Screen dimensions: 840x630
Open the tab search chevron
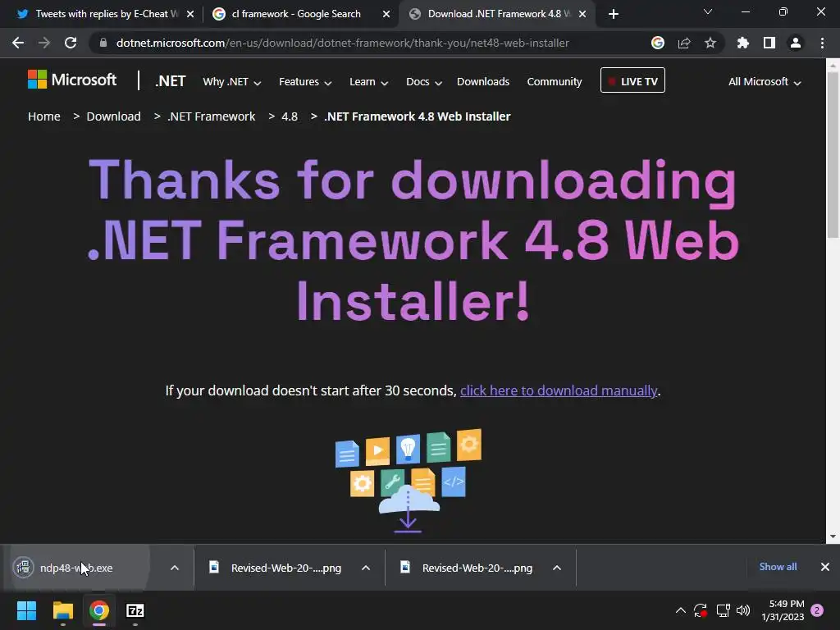708,11
